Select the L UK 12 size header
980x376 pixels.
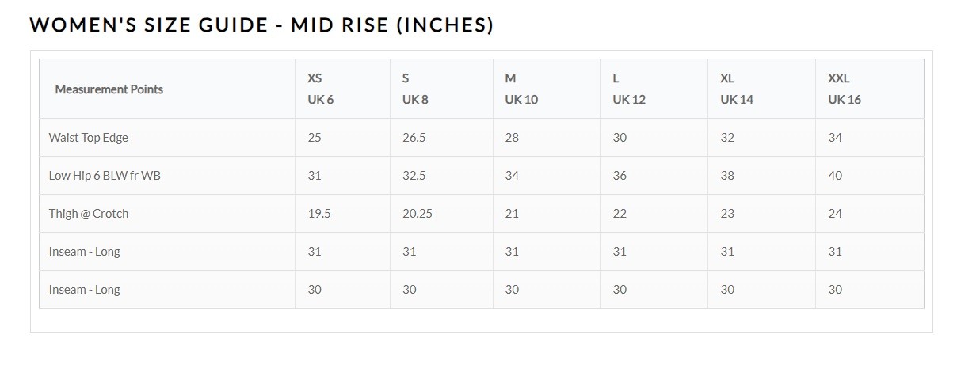coord(628,89)
